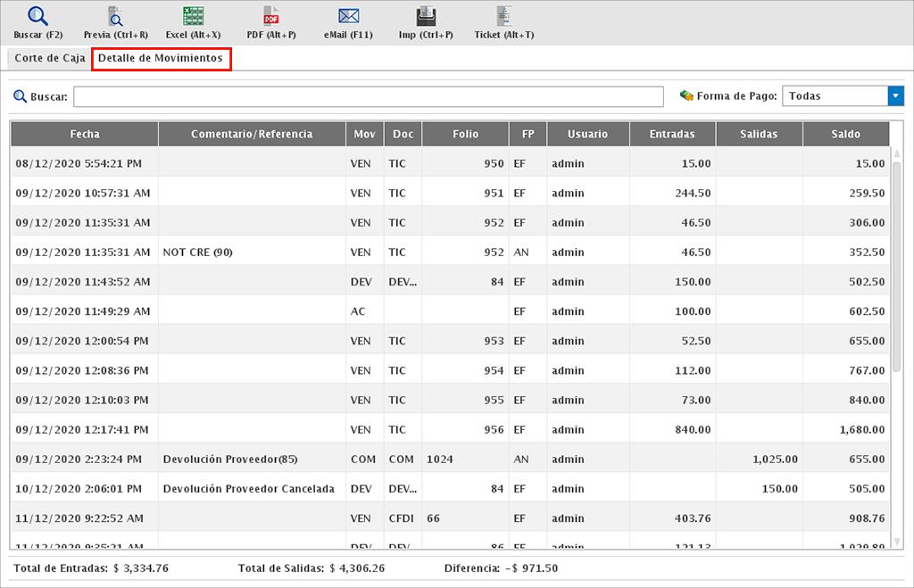
Task: Click the Entradas column header
Action: [672, 134]
